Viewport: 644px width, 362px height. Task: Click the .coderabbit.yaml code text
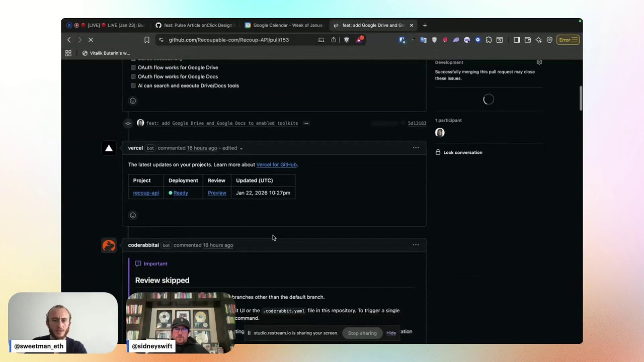point(284,311)
